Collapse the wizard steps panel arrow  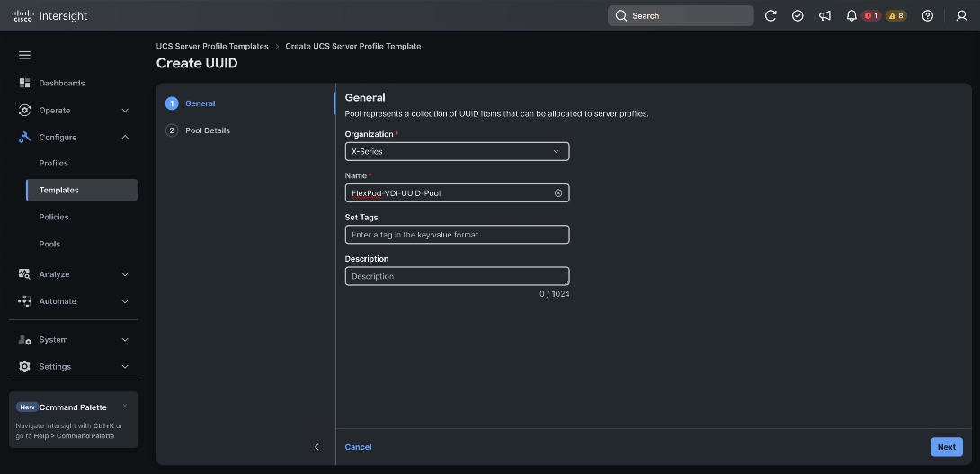(x=316, y=446)
